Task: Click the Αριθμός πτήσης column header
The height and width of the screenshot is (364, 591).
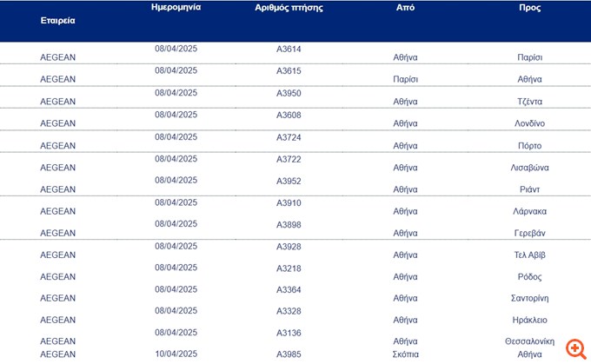Action: click(289, 8)
